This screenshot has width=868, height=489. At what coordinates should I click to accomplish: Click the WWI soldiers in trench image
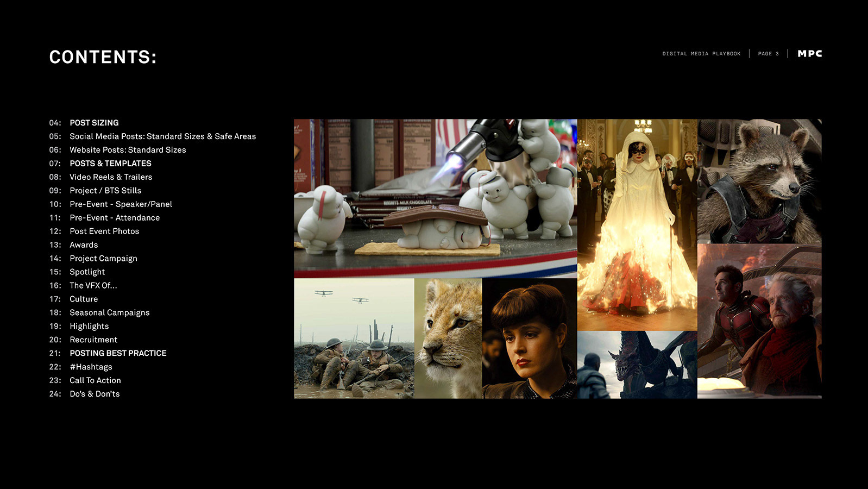(x=354, y=338)
